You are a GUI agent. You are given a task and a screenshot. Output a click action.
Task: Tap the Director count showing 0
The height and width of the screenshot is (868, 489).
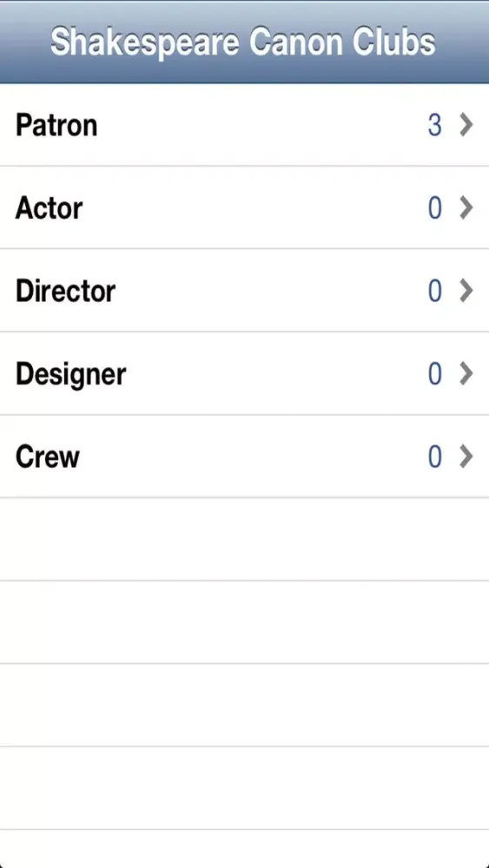click(x=435, y=292)
